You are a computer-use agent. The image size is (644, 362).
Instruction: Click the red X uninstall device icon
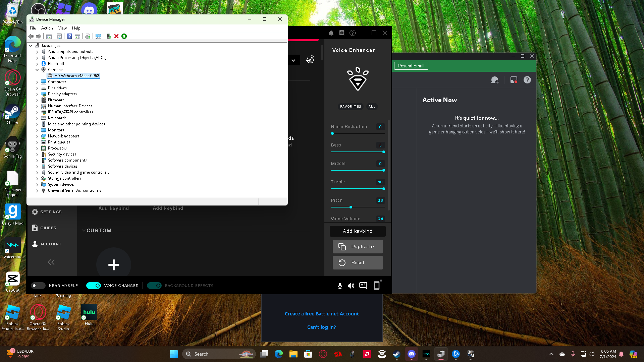tap(116, 36)
